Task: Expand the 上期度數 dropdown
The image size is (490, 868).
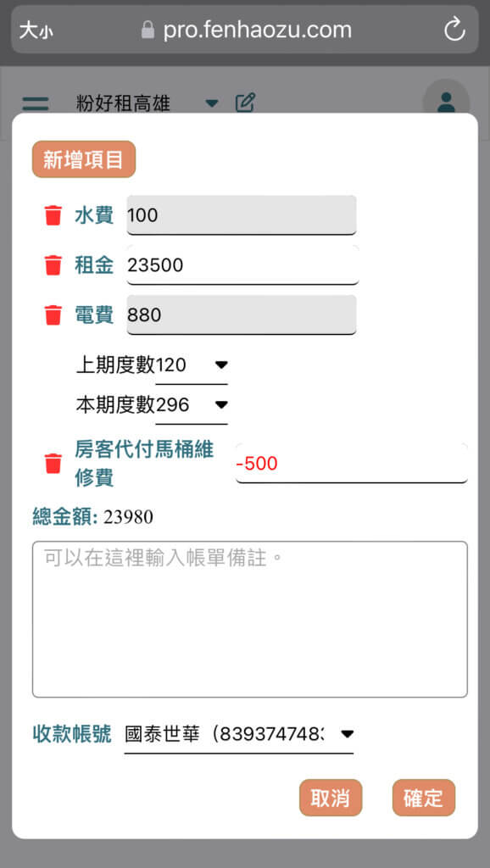Action: tap(192, 365)
